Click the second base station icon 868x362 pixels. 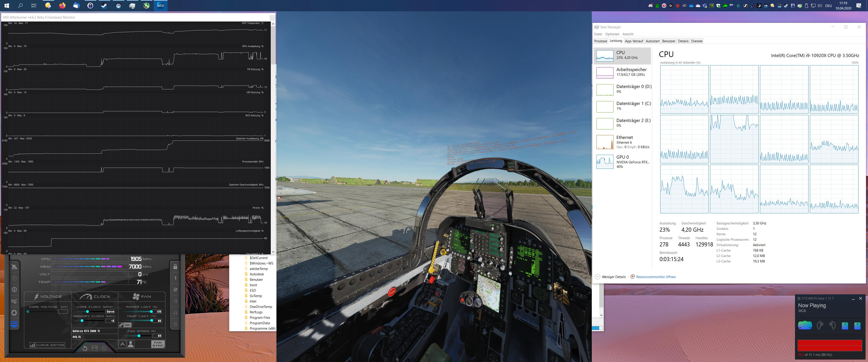point(857,326)
